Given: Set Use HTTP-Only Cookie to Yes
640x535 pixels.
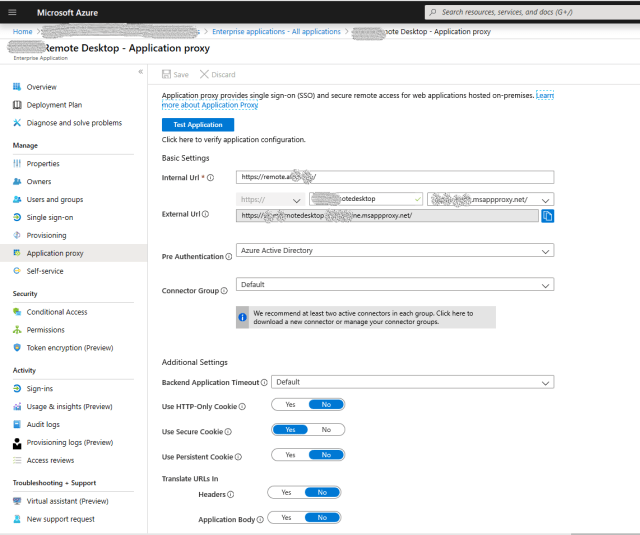Looking at the screenshot, I should [290, 404].
